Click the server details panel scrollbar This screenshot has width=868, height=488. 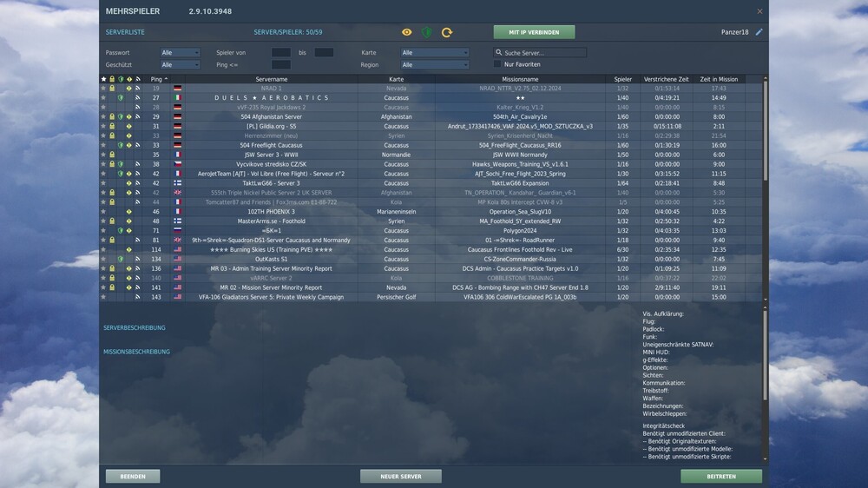point(766,354)
